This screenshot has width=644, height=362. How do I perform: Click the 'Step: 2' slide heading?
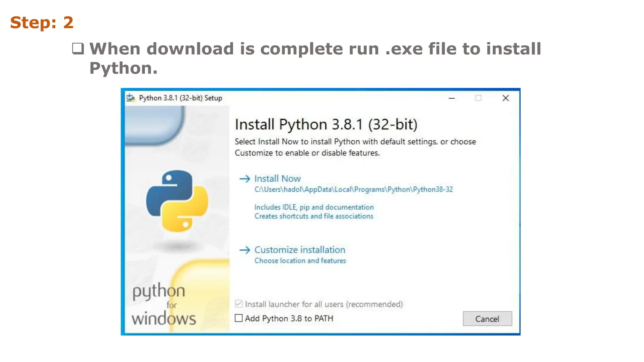[x=42, y=23]
